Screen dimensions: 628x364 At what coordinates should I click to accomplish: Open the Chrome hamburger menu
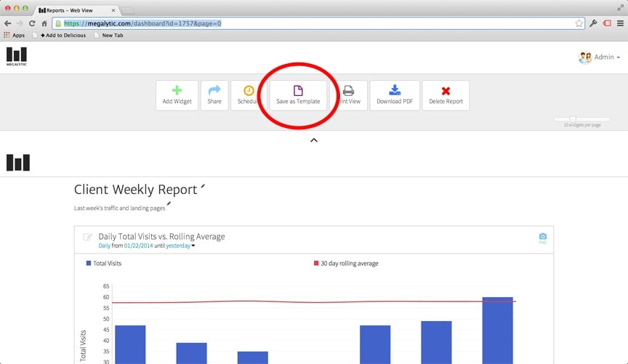621,23
